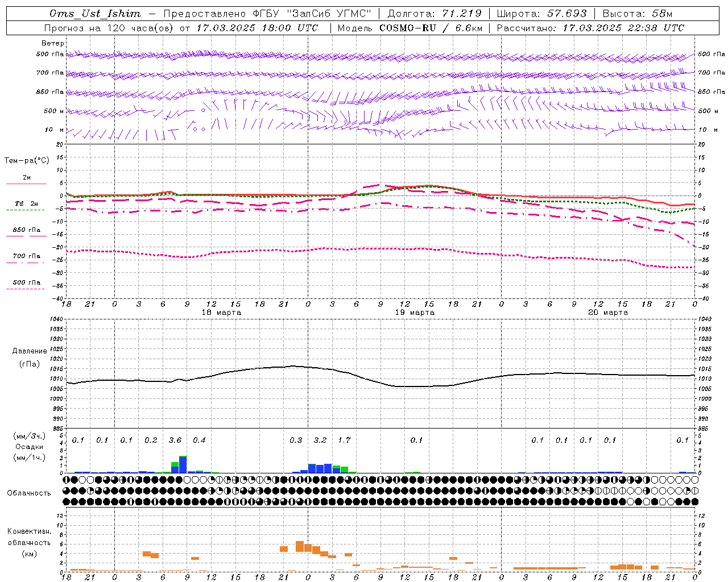Click the (мм/1ч.) precipitation unit label
The image size is (728, 582).
[x=30, y=458]
